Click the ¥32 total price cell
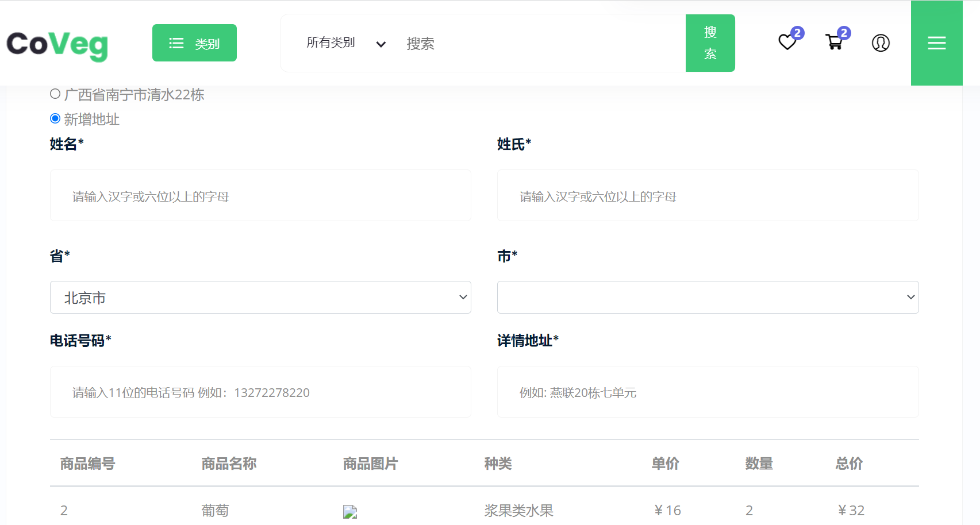The height and width of the screenshot is (525, 980). 851,511
